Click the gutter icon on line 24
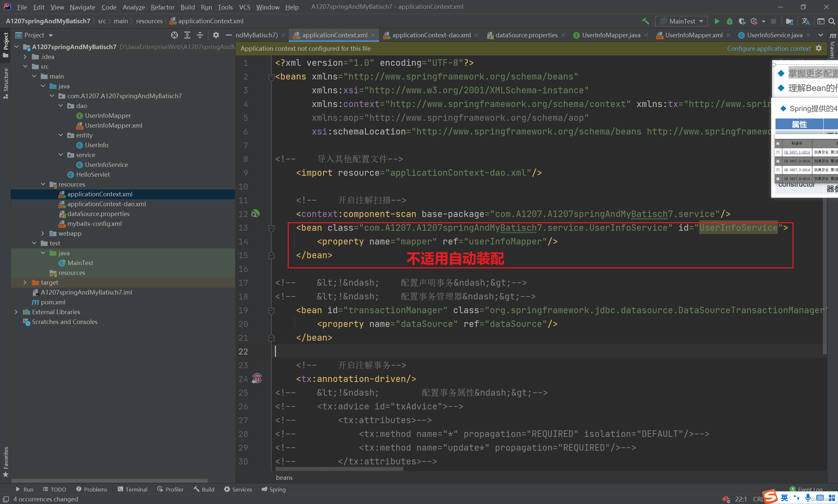The image size is (838, 504). point(257,378)
